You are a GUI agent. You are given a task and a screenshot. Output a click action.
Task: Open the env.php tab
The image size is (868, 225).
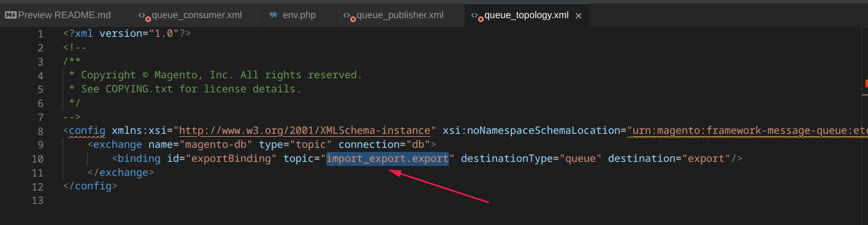[299, 15]
